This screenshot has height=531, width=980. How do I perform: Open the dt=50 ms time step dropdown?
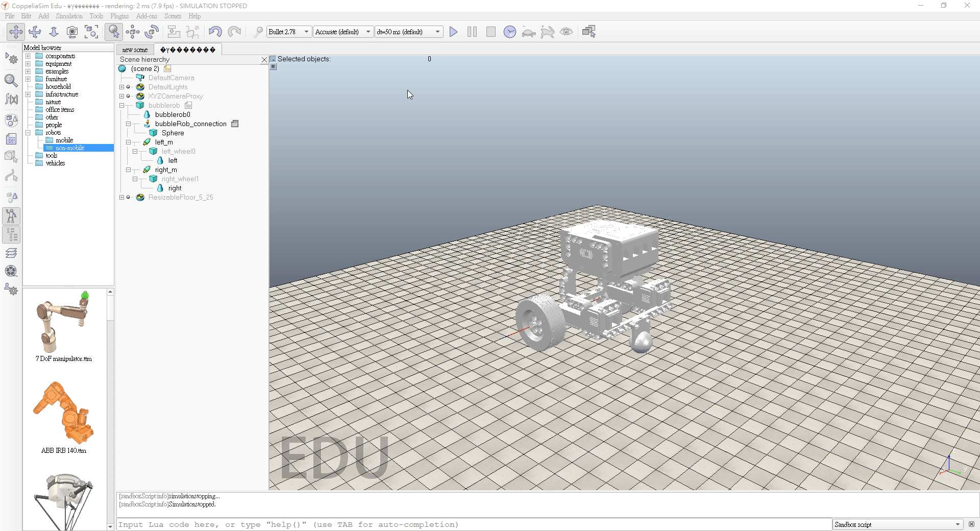tap(409, 32)
